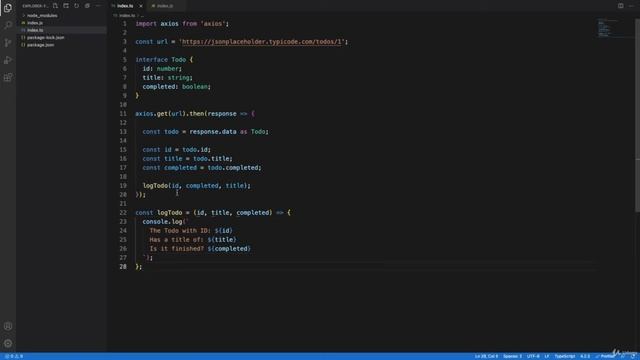Screen dimensions: 640x360
Task: Click 'axios.get(url).then' on line 11
Action: (x=170, y=114)
